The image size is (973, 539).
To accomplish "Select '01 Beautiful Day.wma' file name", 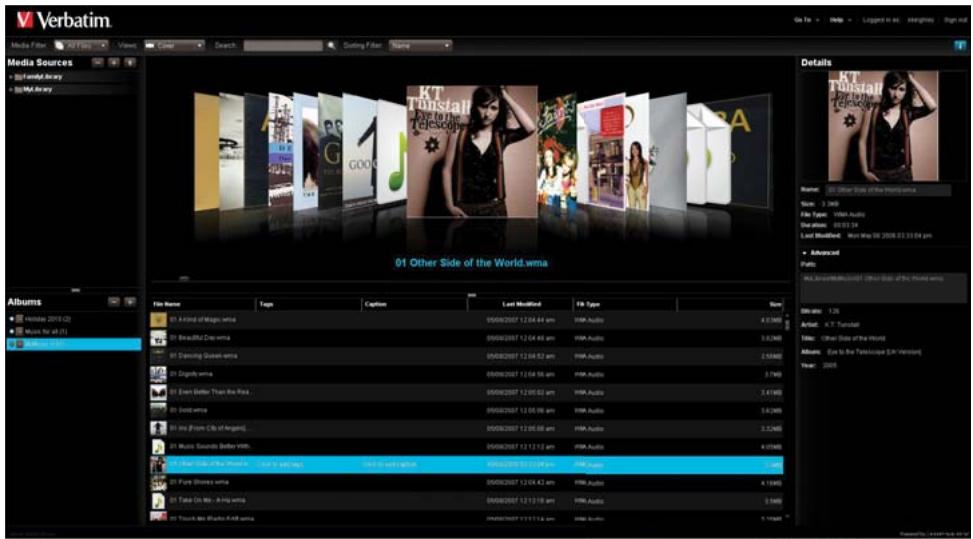I will coord(199,337).
